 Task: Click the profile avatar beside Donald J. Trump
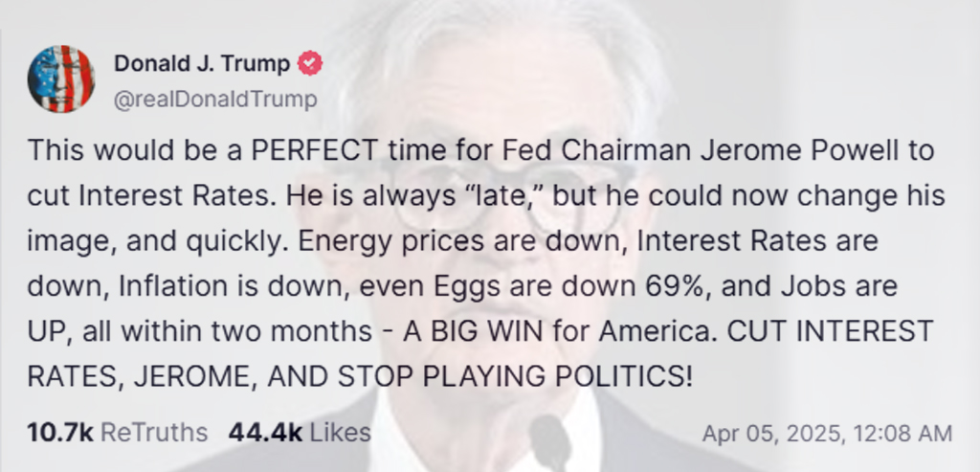[61, 79]
